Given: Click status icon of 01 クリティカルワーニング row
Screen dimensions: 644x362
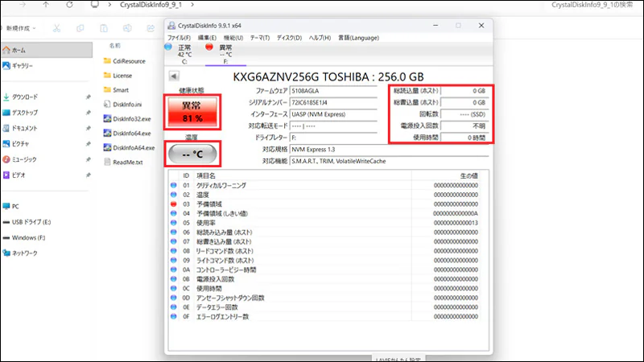Looking at the screenshot, I should click(x=173, y=186).
